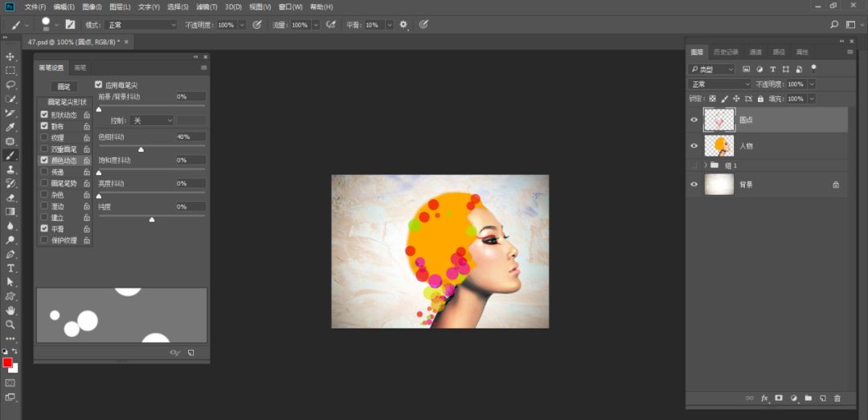Select the Lasso tool
The image size is (868, 420).
click(x=10, y=84)
